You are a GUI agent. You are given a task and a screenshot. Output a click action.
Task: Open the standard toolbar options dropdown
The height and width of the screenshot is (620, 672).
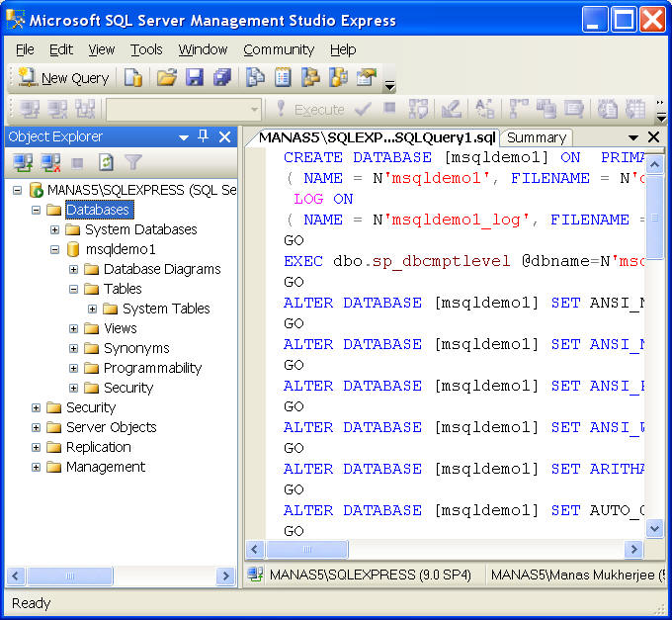click(x=389, y=86)
